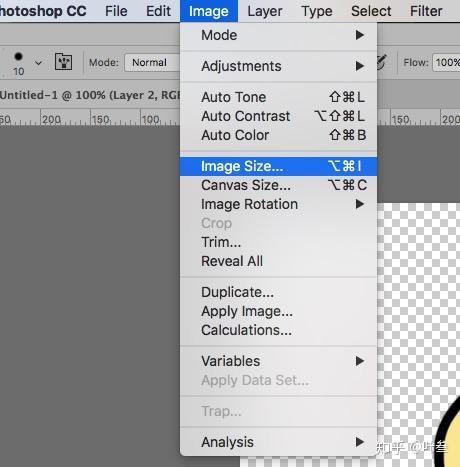Apply Auto Color command
The image size is (460, 467).
[278, 135]
